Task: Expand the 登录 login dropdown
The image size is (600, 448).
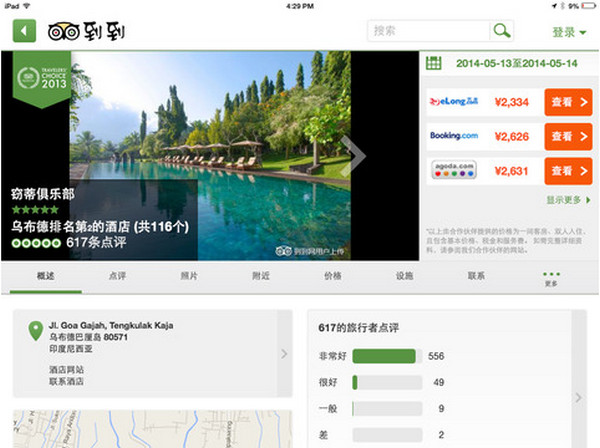Action: coord(568,32)
